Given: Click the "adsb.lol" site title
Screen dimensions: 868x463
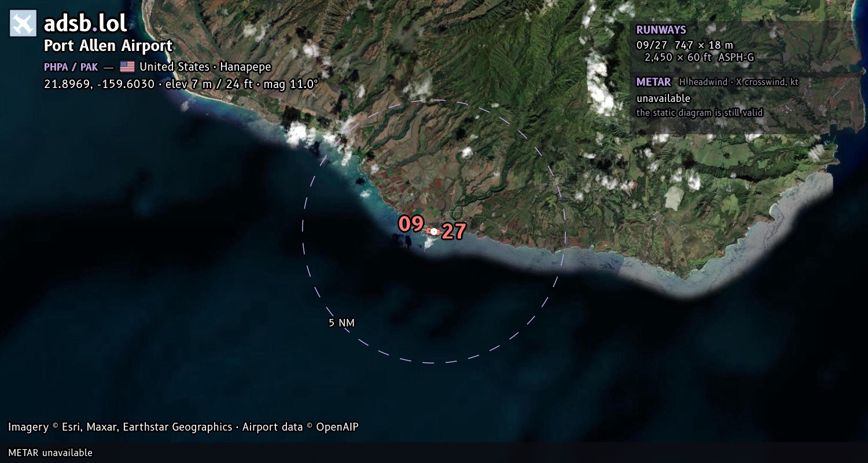Looking at the screenshot, I should pyautogui.click(x=86, y=23).
